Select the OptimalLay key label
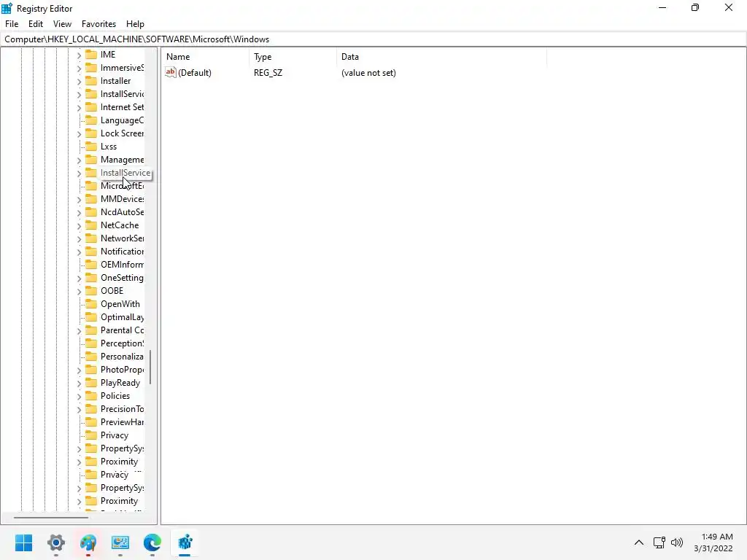747x560 pixels. [122, 317]
